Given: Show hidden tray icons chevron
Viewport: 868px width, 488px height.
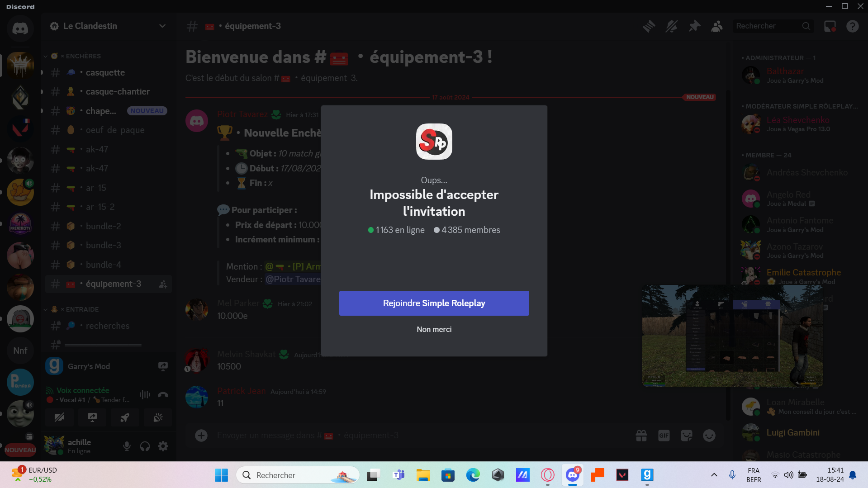Looking at the screenshot, I should point(714,475).
